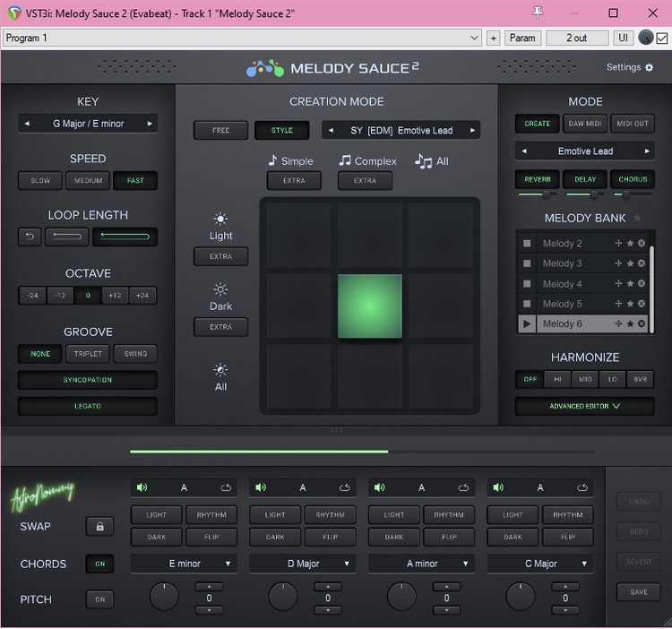
Task: Increase pitch stepper under A minor
Action: click(x=446, y=587)
